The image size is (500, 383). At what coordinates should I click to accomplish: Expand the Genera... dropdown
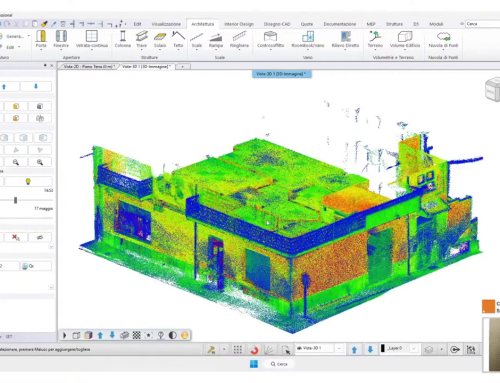click(x=29, y=36)
